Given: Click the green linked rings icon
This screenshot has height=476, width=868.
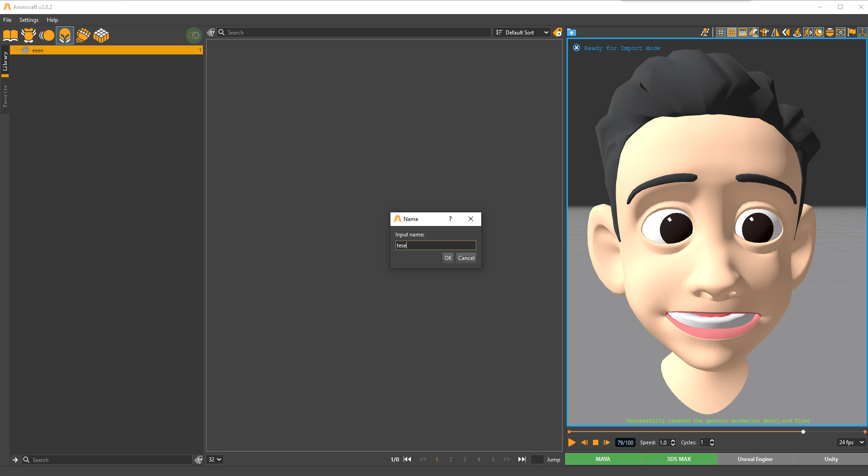Looking at the screenshot, I should pos(194,35).
